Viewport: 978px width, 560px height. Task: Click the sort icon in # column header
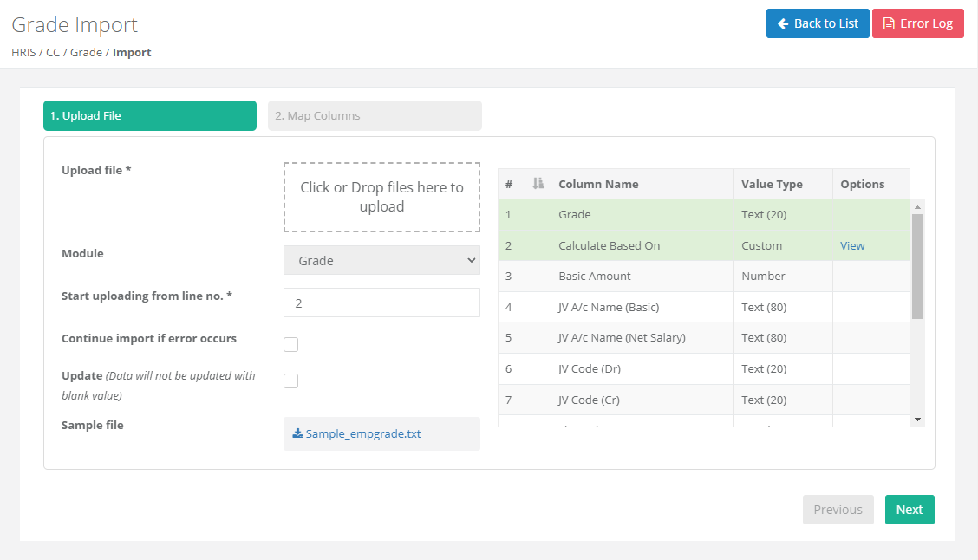click(x=538, y=184)
